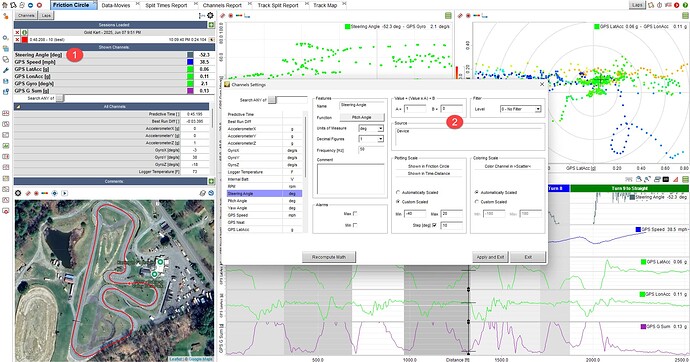
Task: Click the Steering Angle color swatch in Shown Channels
Action: tap(190, 55)
